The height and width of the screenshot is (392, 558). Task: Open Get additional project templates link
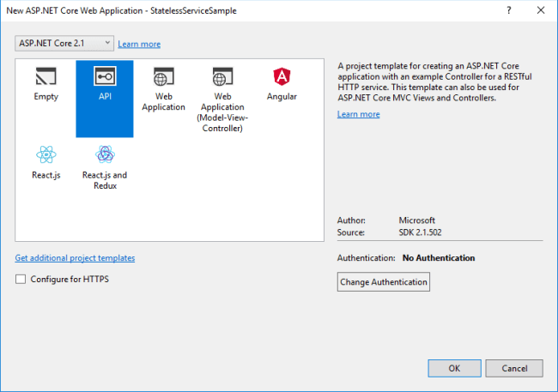(x=75, y=258)
